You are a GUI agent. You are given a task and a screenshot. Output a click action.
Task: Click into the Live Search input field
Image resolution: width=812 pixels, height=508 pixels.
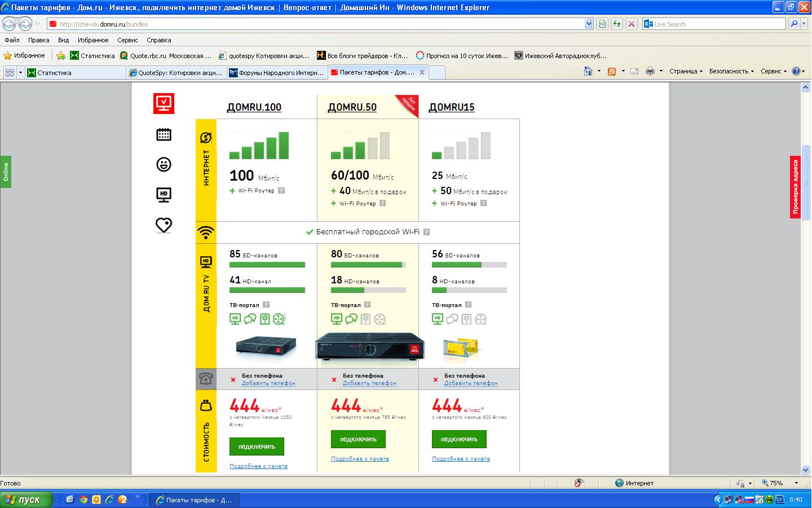point(714,24)
